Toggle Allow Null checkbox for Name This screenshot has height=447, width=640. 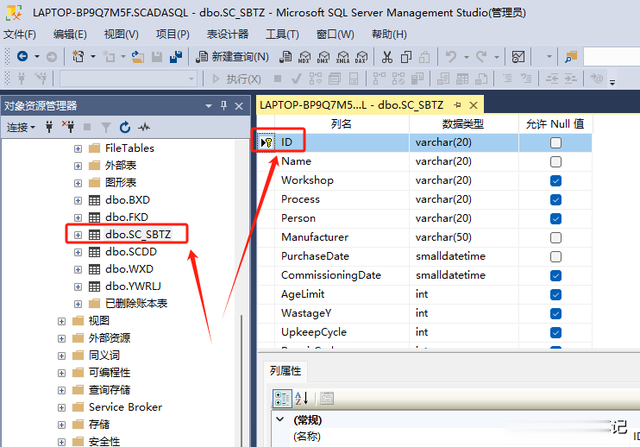click(x=556, y=162)
